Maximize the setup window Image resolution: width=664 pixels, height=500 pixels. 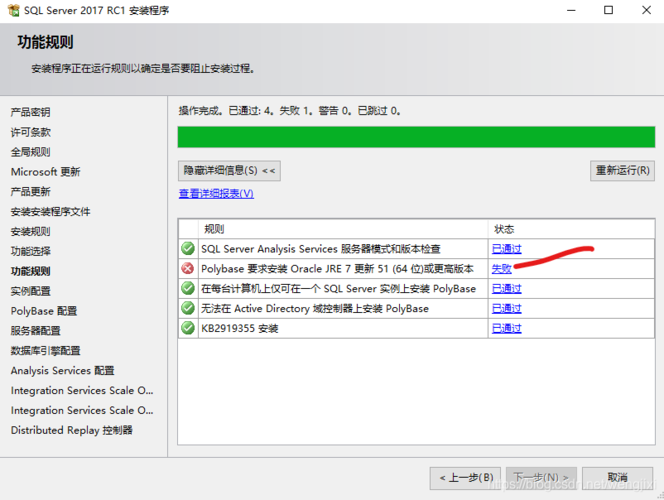(609, 10)
